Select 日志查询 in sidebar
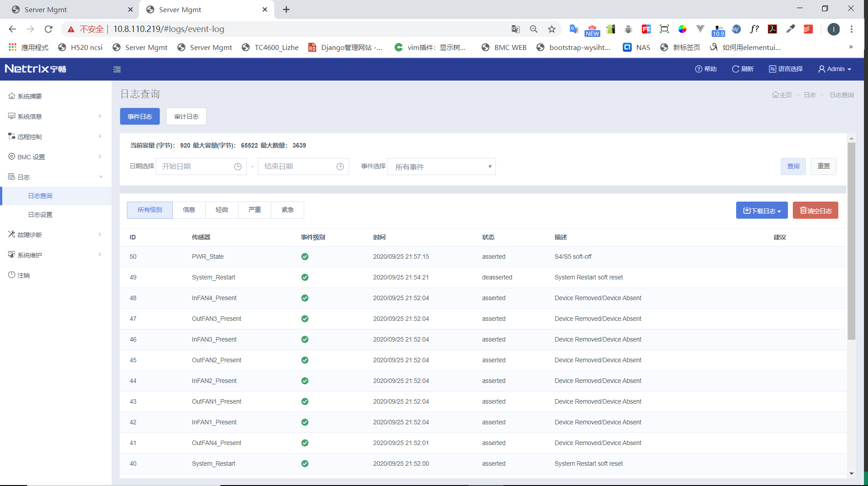Viewport: 868px width, 486px height. tap(56, 196)
